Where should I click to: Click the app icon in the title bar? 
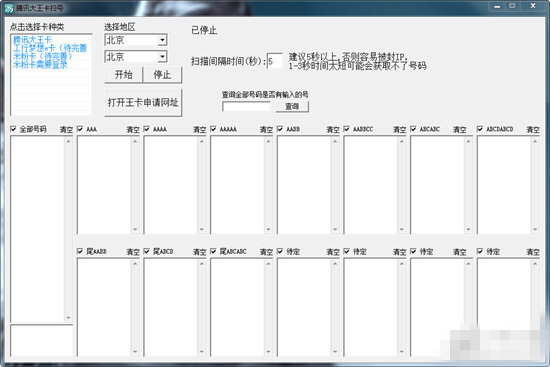pyautogui.click(x=8, y=8)
